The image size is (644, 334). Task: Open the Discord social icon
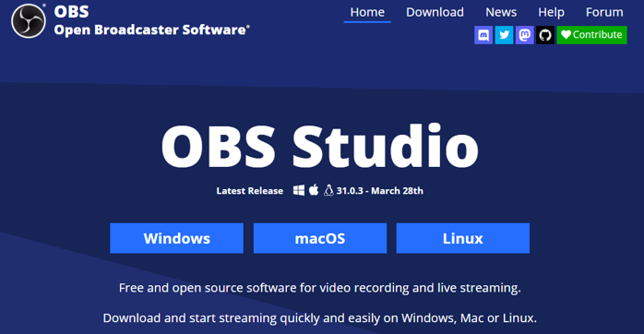[x=483, y=35]
